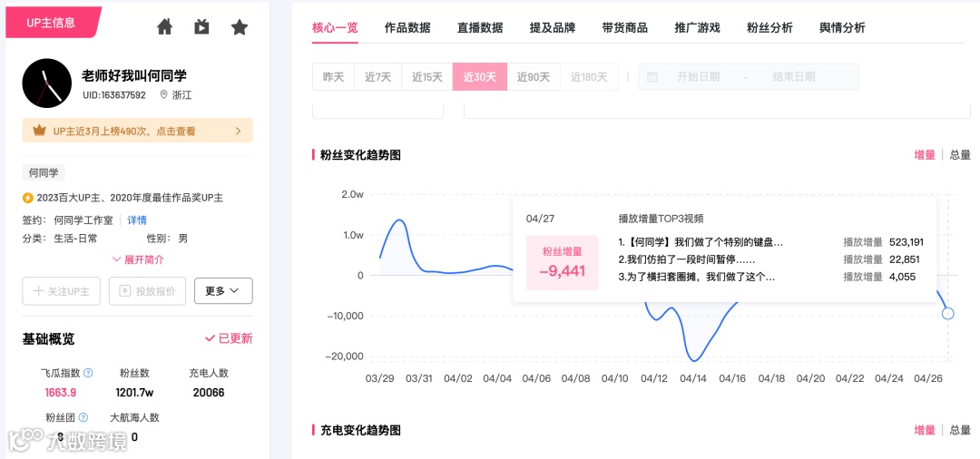Switch to the 推广游戏 tab

pos(698,27)
